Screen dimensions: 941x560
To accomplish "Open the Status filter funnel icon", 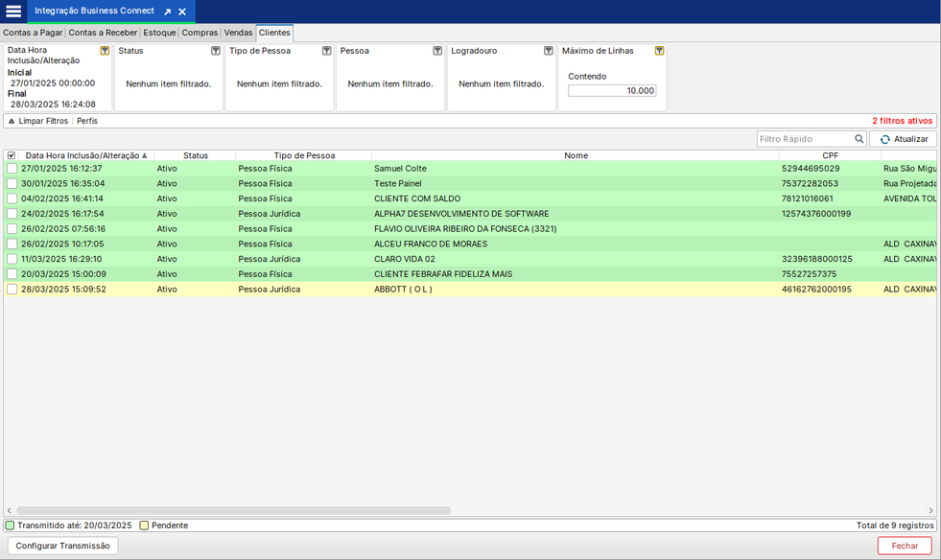I will pyautogui.click(x=216, y=51).
